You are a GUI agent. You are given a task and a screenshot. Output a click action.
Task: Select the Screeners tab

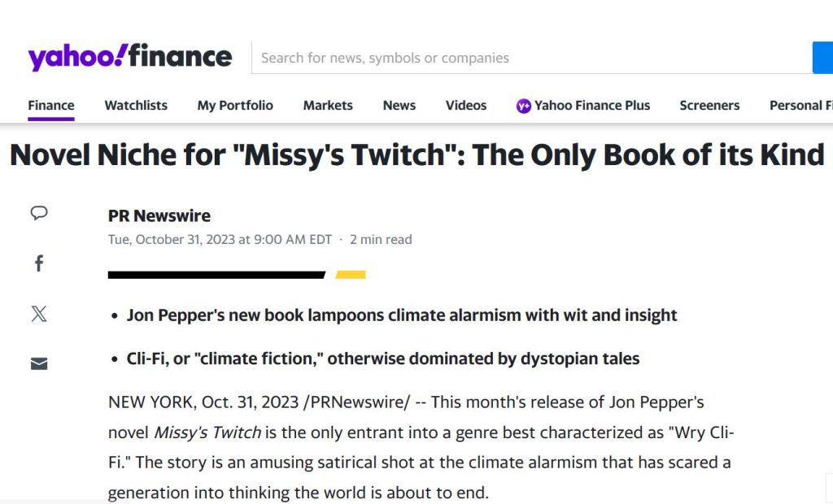tap(709, 106)
